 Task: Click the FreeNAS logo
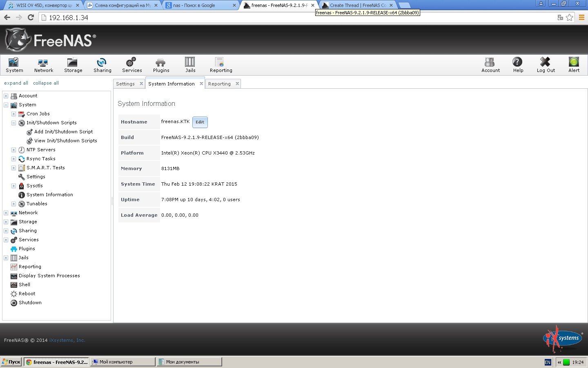coord(51,40)
